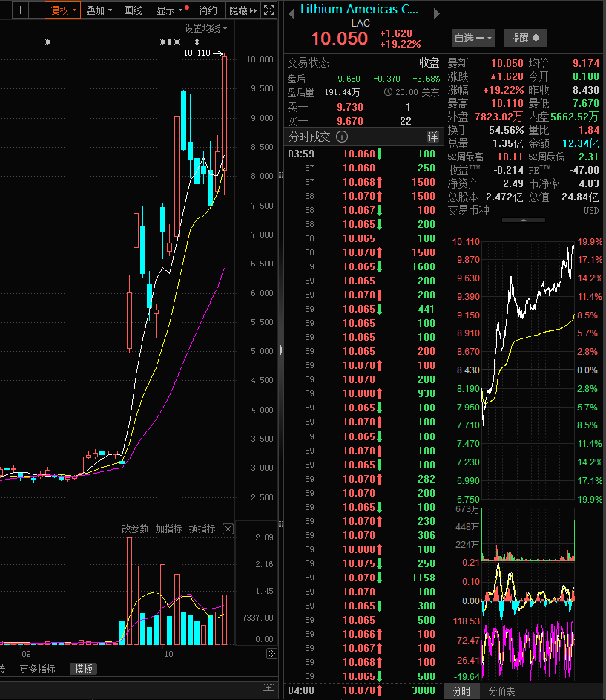
Task: Click the 均价 9.174 average price value
Action: (585, 63)
